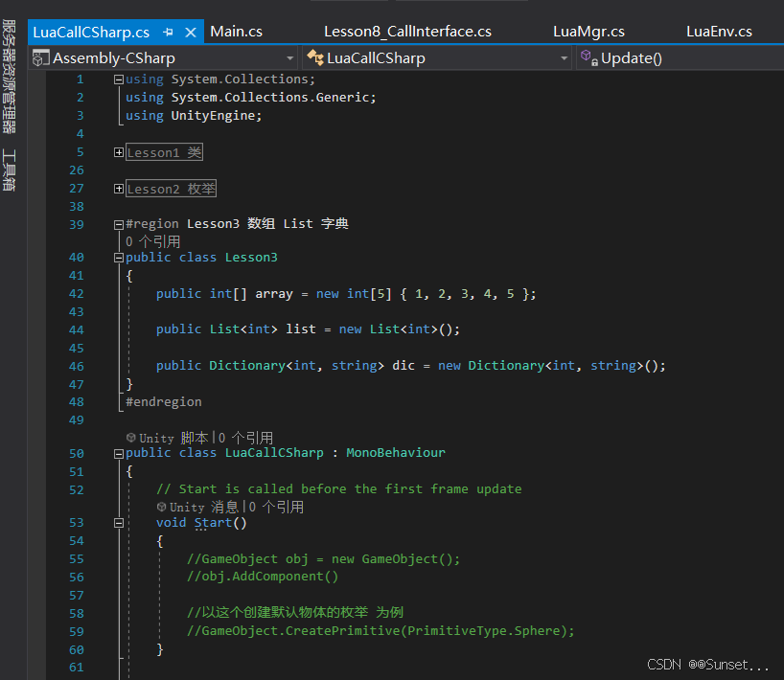Click the Assembly-CSharp project icon
784x680 pixels.
click(x=40, y=58)
